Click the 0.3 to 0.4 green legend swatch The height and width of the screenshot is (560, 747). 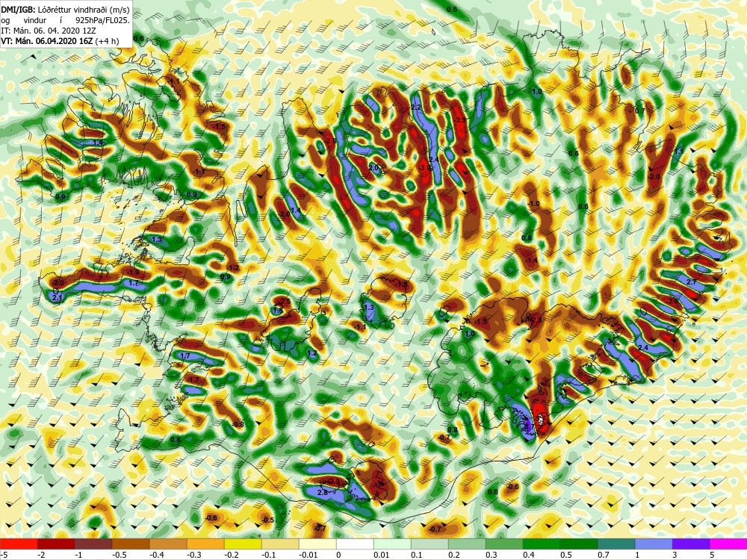coord(504,544)
